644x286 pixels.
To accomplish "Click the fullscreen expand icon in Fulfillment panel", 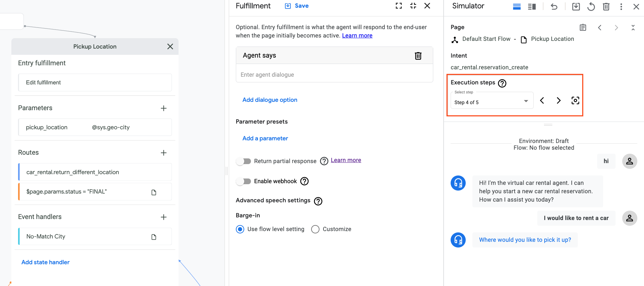I will [398, 6].
